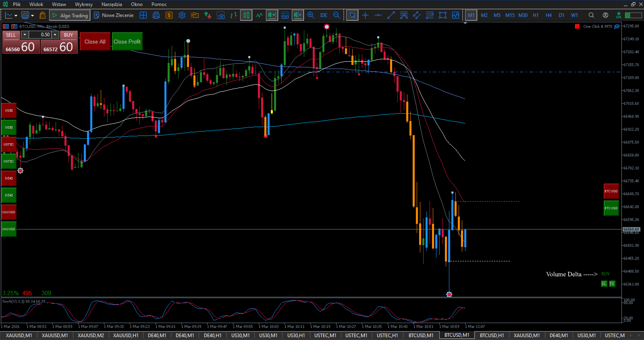Switch to candlestick chart display
644x340 pixels.
pos(246,15)
